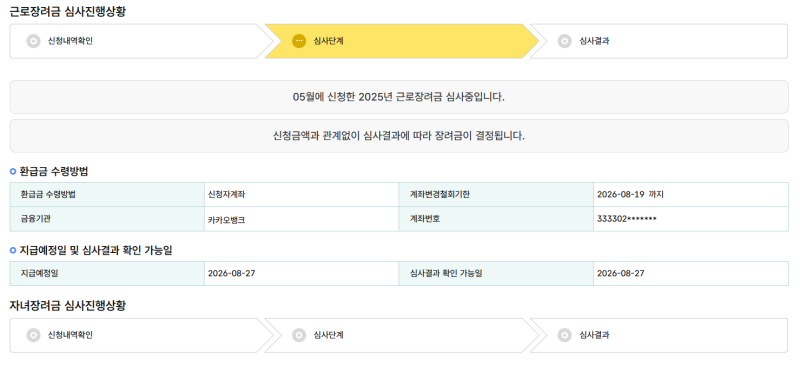Viewport: 800px width, 366px height.
Task: Click notice about 신청금액과 관계없이 심사결과
Action: tap(399, 136)
